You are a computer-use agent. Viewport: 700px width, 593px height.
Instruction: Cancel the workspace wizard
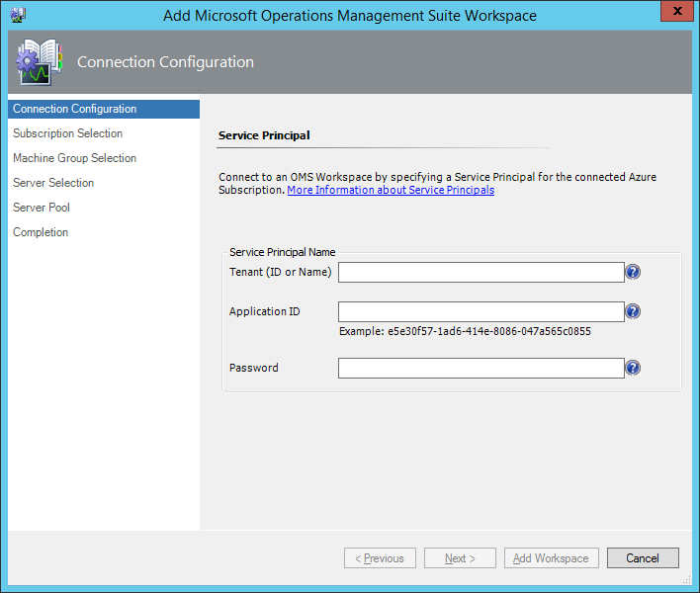(x=643, y=558)
